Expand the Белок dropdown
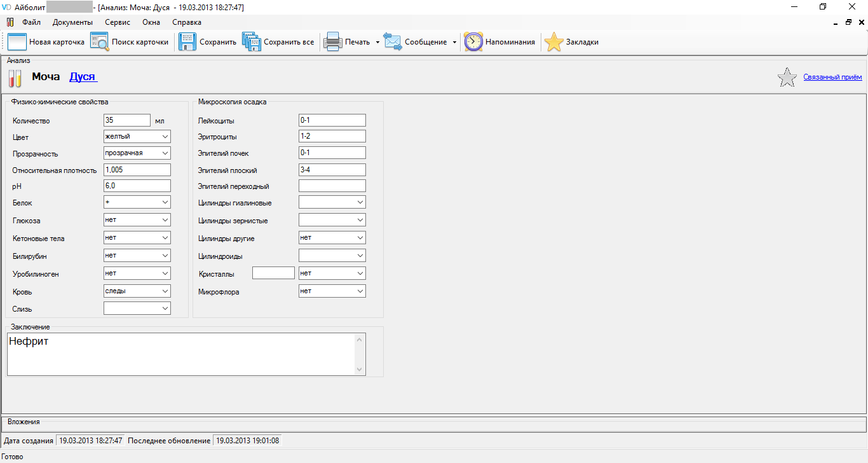The image size is (868, 463). pyautogui.click(x=165, y=202)
